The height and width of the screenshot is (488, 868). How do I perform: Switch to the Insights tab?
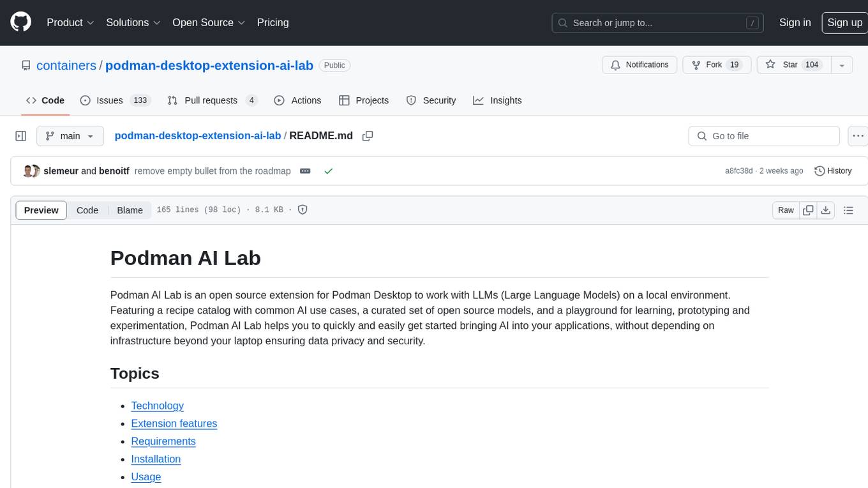click(x=497, y=100)
